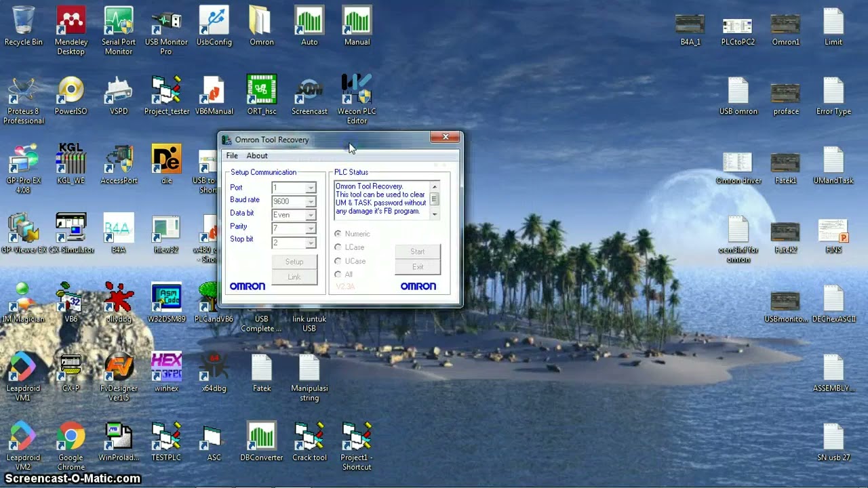Select the UsbConfig desktop shortcut
Screen dimensions: 868x488
pos(214,26)
